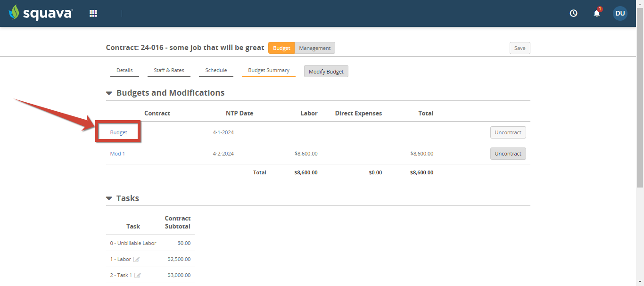Viewport: 644px width, 286px height.
Task: Open the clock timer icon
Action: tap(574, 13)
